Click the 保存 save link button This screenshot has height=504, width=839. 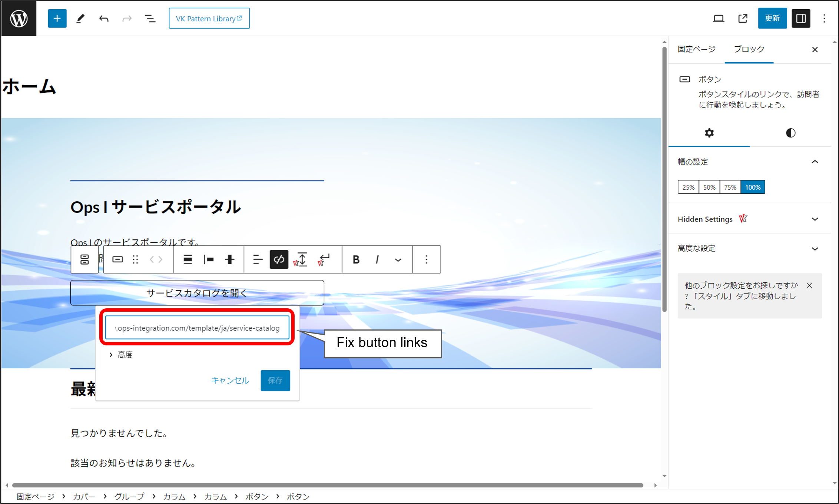(x=275, y=380)
